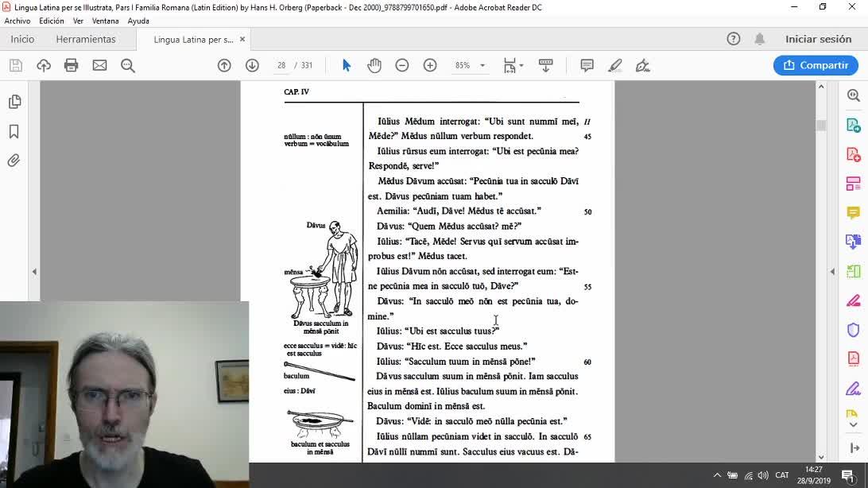Image resolution: width=868 pixels, height=488 pixels.
Task: Open the fit page options icon
Action: 513,65
